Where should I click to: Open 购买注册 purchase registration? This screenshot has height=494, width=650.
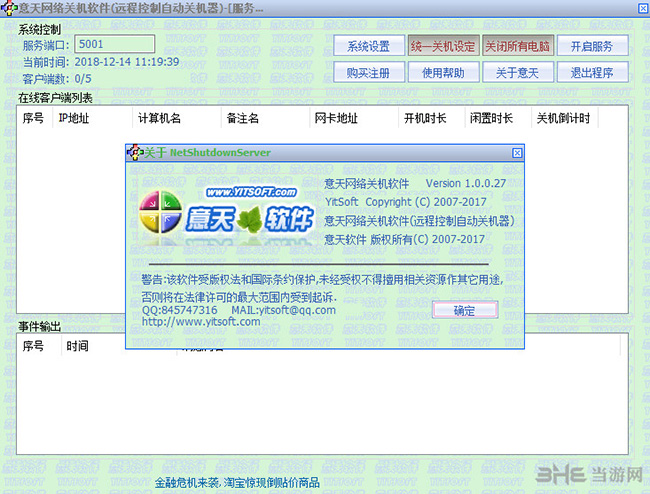(x=369, y=73)
